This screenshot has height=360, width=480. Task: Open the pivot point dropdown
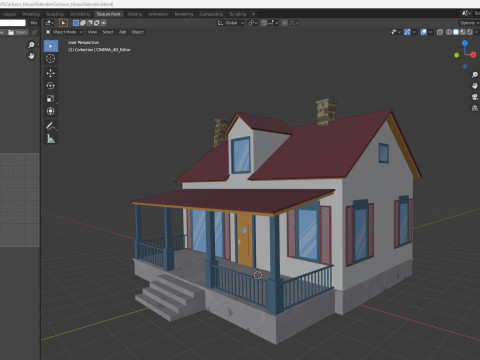pos(253,23)
